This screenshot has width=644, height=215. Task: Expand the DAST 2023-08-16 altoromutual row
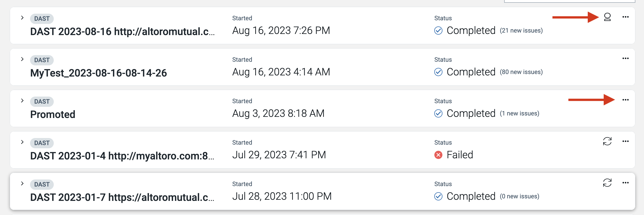point(22,18)
